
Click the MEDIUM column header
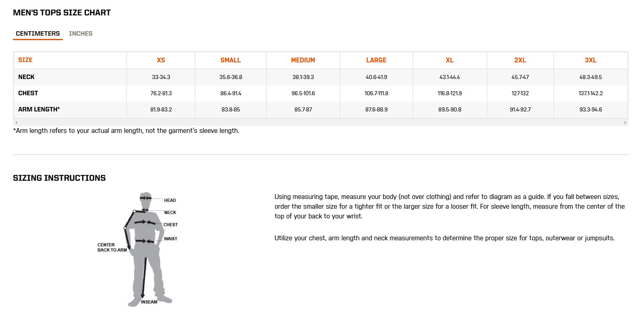[x=303, y=60]
